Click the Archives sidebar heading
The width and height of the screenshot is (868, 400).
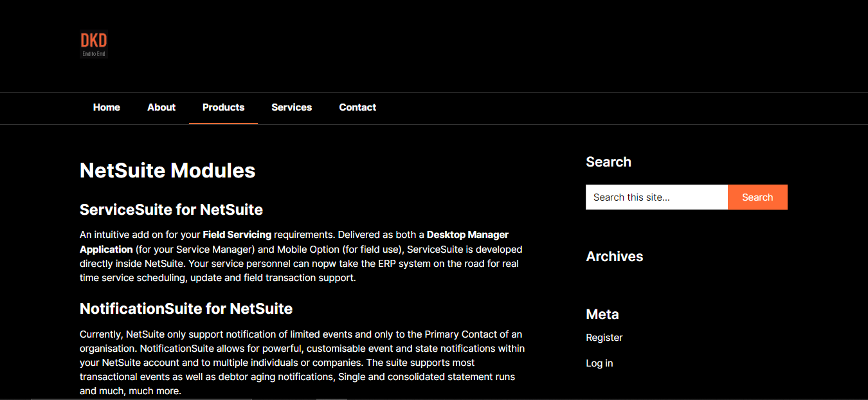tap(614, 257)
